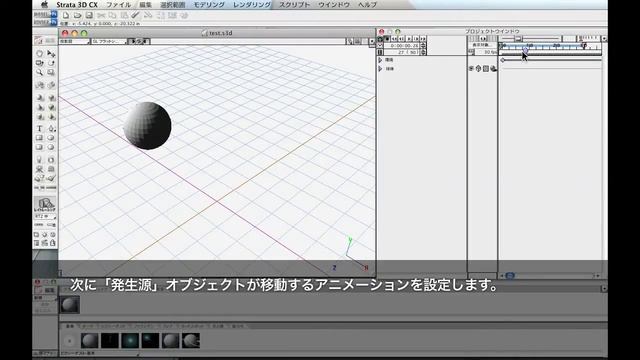
Task: Click the scroll arrow at the resource palette's right edge
Action: coord(604,289)
